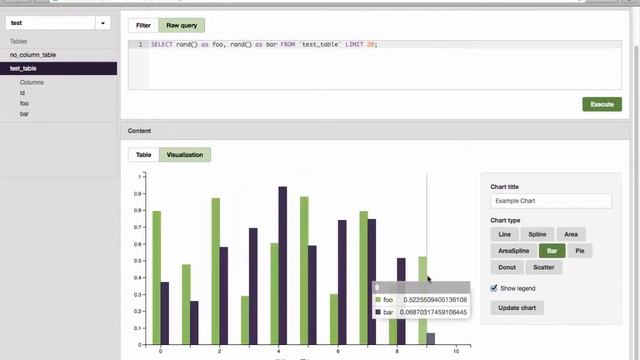Screen dimensions: 640x360
Task: Click the foo column entry
Action: click(24, 103)
